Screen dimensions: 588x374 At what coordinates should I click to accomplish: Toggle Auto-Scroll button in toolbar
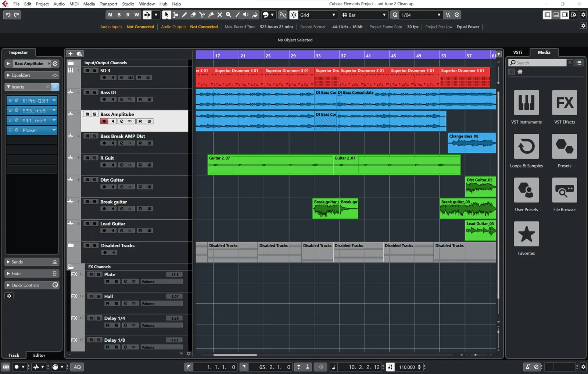click(147, 15)
